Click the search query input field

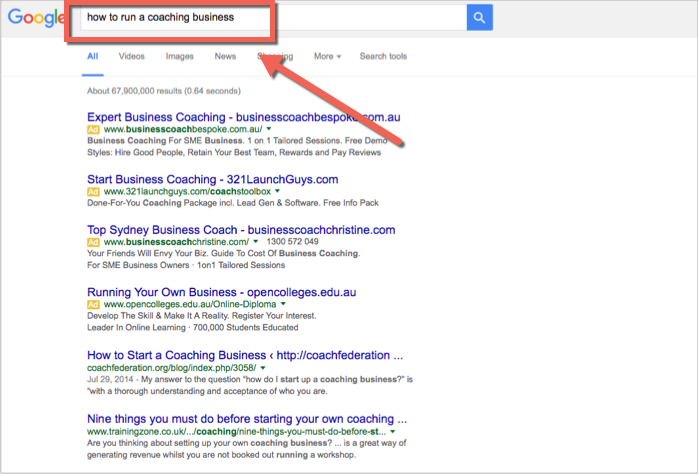click(x=273, y=17)
